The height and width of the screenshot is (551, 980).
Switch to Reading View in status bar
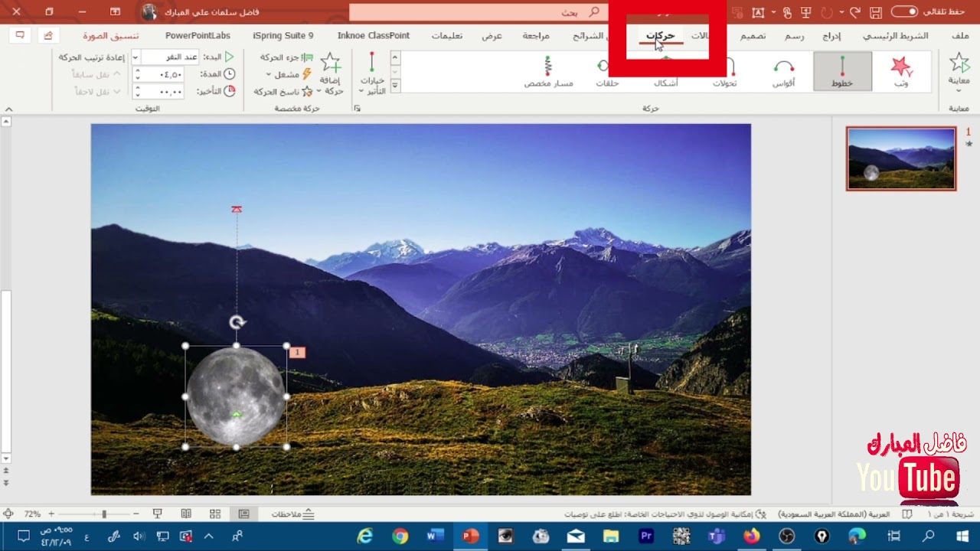[186, 514]
